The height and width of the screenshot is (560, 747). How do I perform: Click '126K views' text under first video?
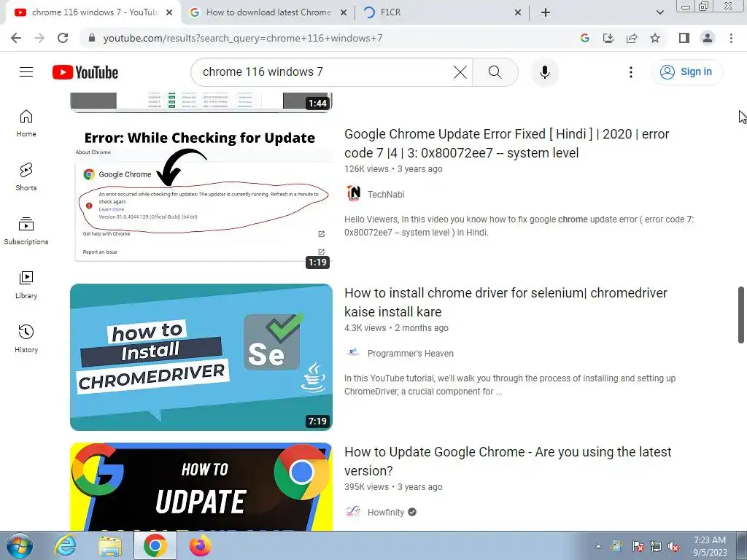tap(366, 169)
